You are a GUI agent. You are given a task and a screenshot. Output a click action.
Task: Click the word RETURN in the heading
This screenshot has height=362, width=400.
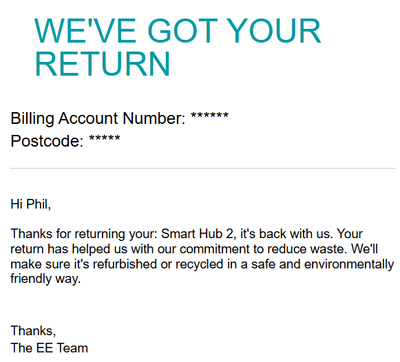pyautogui.click(x=103, y=64)
